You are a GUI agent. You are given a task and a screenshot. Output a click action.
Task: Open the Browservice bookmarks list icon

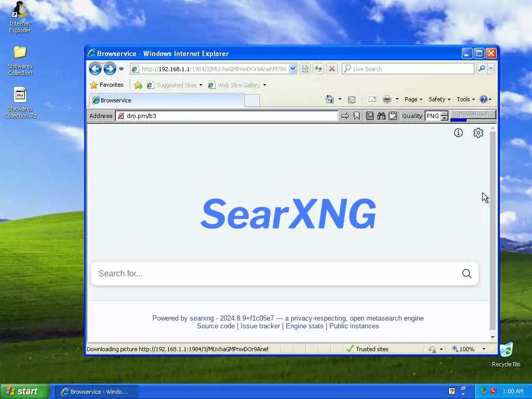[x=370, y=116]
